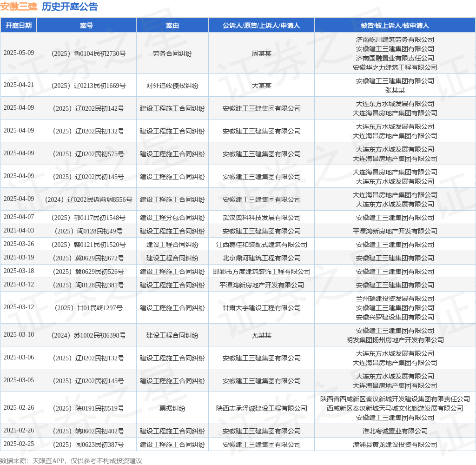Click case number 冀0629民初672号
Viewport: 476px width, 465px height.
pos(88,258)
